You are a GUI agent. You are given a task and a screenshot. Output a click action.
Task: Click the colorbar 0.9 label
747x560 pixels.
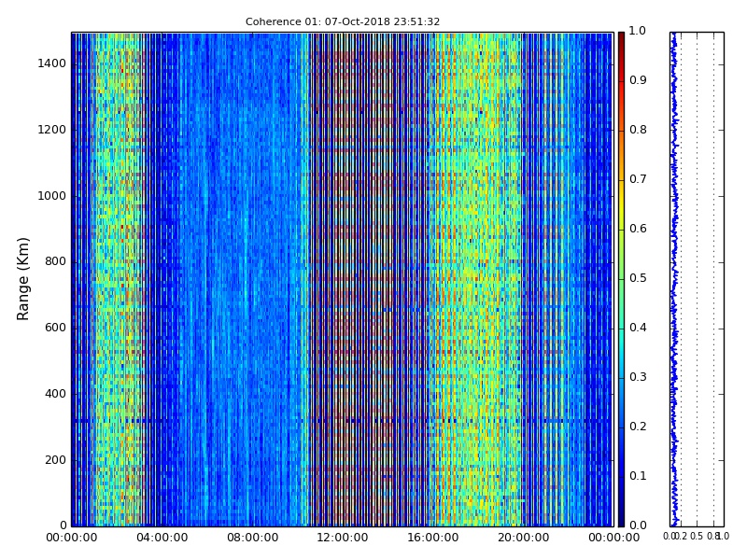pos(638,80)
